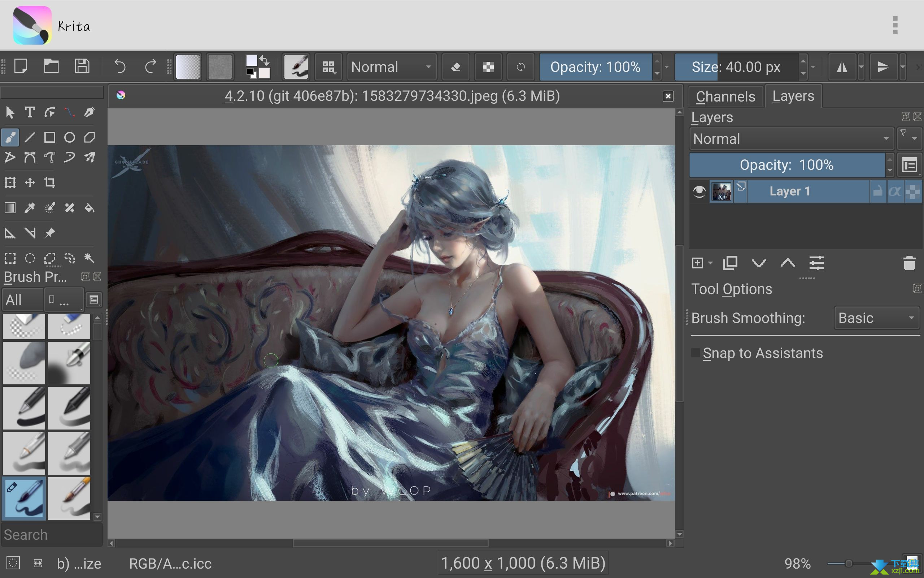Select the 1583279734330.jpeg document tab
Viewport: 924px width, 578px height.
[392, 96]
